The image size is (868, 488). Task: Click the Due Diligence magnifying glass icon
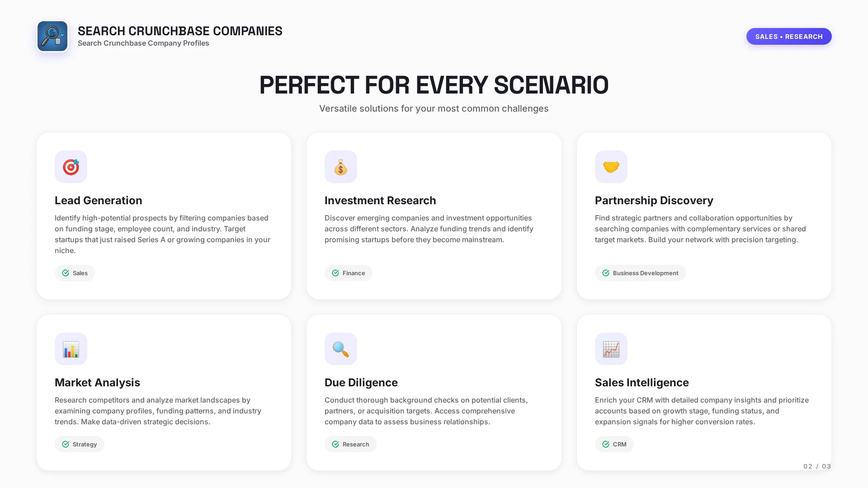pyautogui.click(x=341, y=349)
